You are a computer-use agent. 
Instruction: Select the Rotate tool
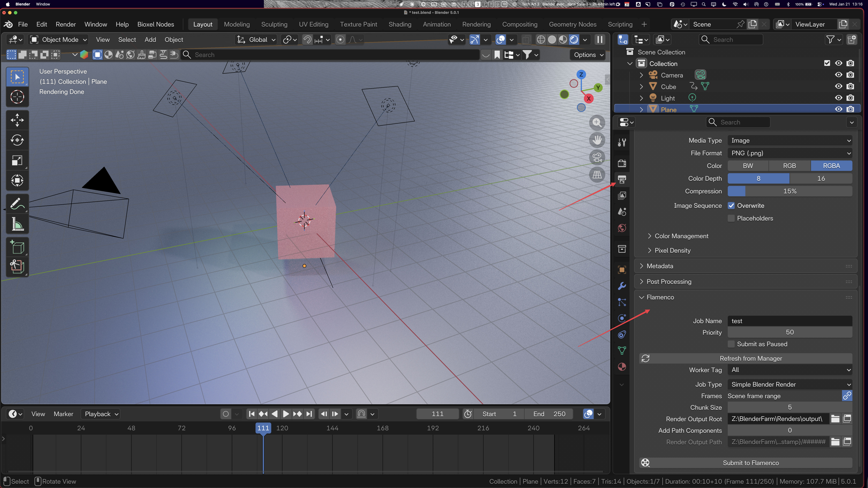(17, 140)
